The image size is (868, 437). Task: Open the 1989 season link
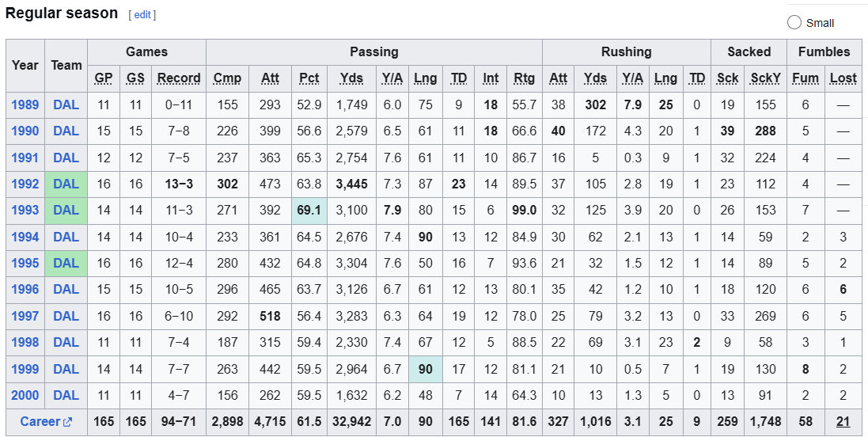point(25,104)
